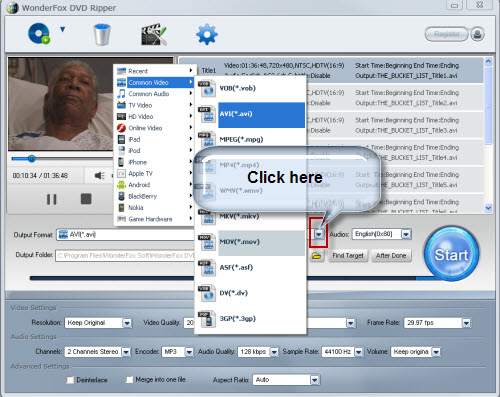Click the title list scroll up arrow

(x=488, y=62)
